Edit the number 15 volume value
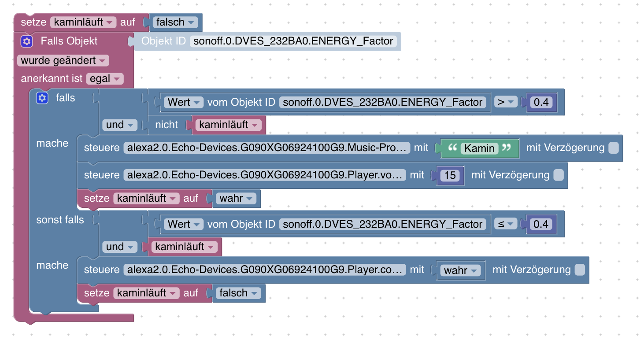644x340 pixels. (x=450, y=175)
